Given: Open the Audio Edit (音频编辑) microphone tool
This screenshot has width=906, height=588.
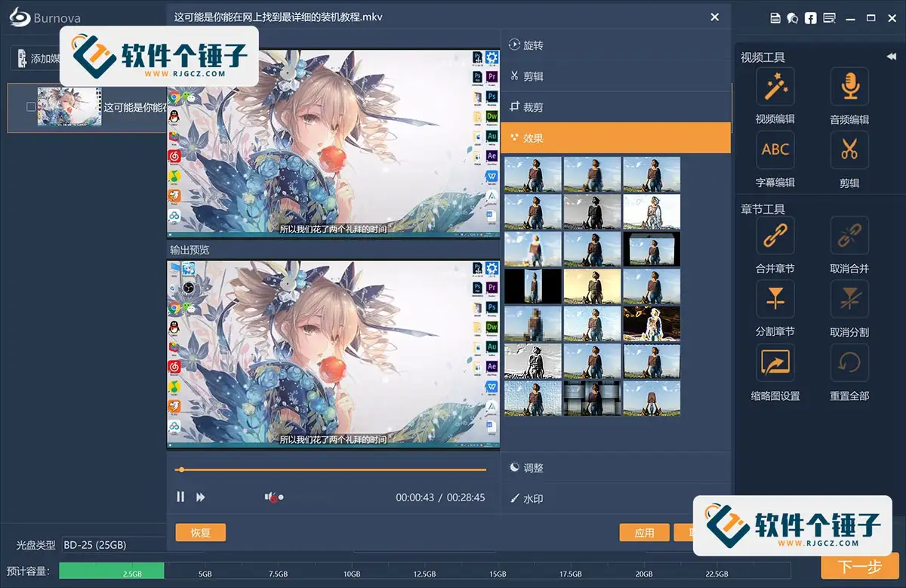Looking at the screenshot, I should click(x=849, y=86).
